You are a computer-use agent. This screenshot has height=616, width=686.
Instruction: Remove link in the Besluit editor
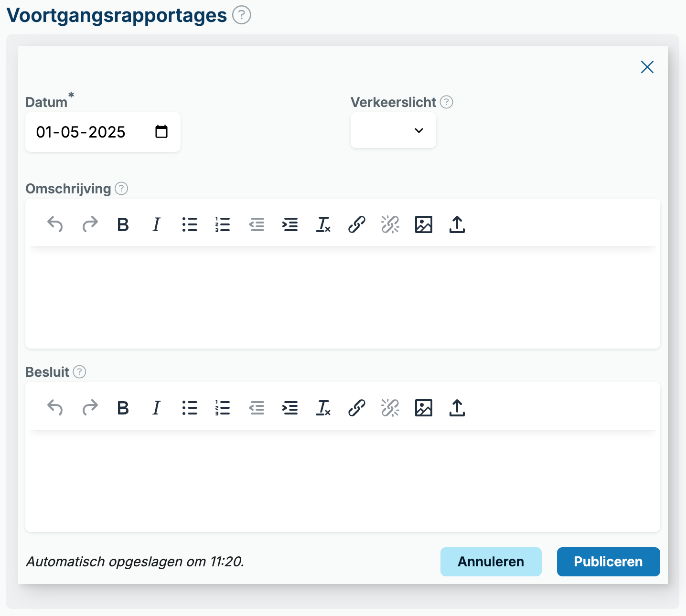(x=390, y=407)
